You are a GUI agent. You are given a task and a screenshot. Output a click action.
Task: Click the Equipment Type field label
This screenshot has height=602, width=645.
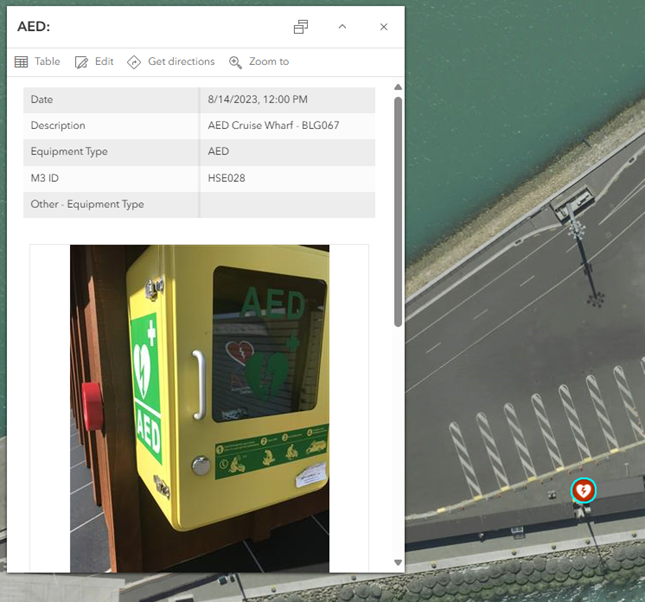[69, 152]
